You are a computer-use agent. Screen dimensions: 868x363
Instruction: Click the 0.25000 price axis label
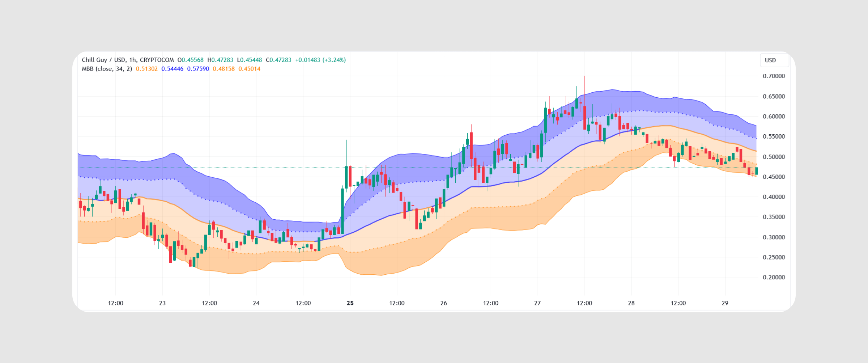point(774,257)
